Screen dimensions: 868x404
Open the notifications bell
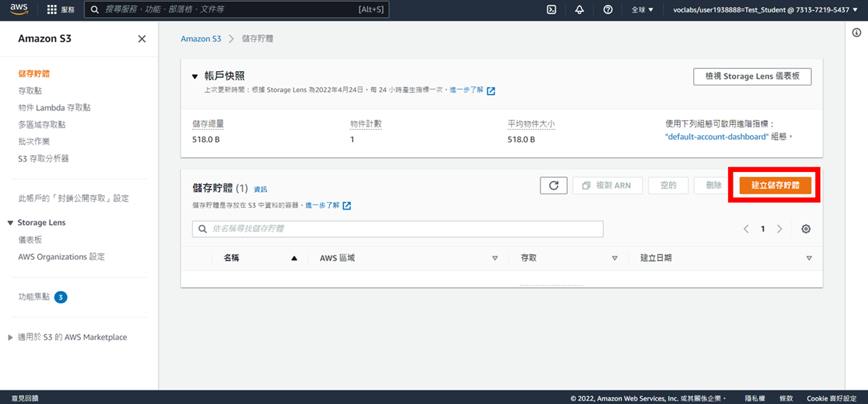click(x=579, y=10)
